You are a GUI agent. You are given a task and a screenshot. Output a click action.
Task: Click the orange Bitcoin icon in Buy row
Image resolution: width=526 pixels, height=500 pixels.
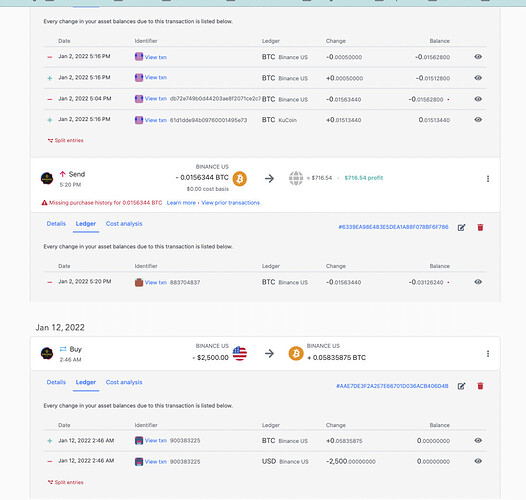pyautogui.click(x=296, y=353)
